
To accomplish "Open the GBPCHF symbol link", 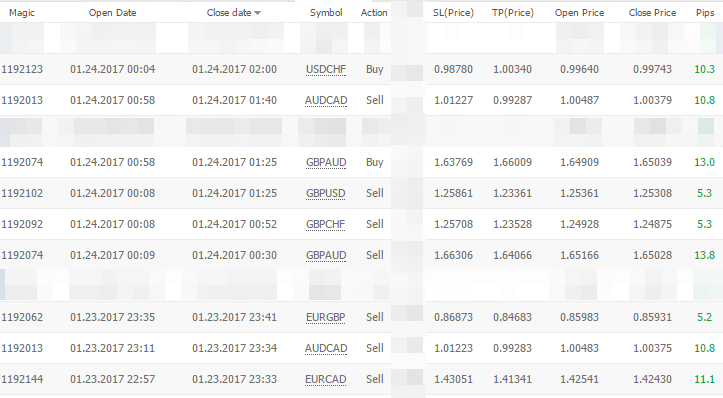I will (326, 224).
